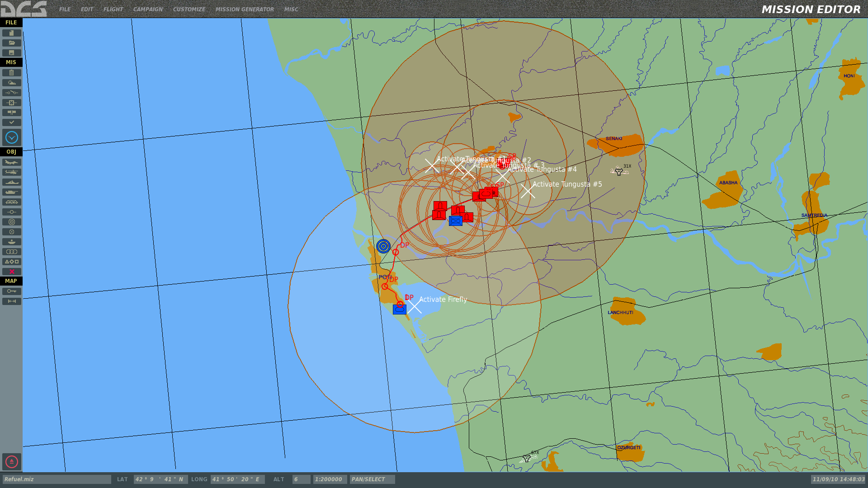The width and height of the screenshot is (868, 488).
Task: Click the SENAKI town label
Action: coord(614,139)
